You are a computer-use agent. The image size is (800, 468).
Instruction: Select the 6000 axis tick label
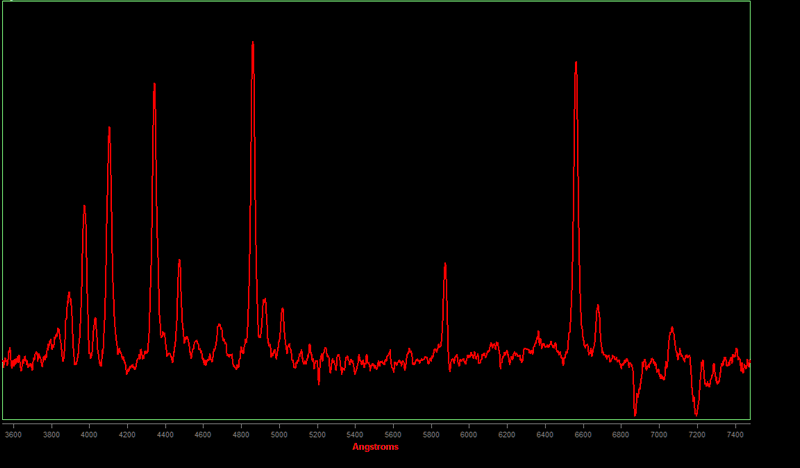pos(469,435)
